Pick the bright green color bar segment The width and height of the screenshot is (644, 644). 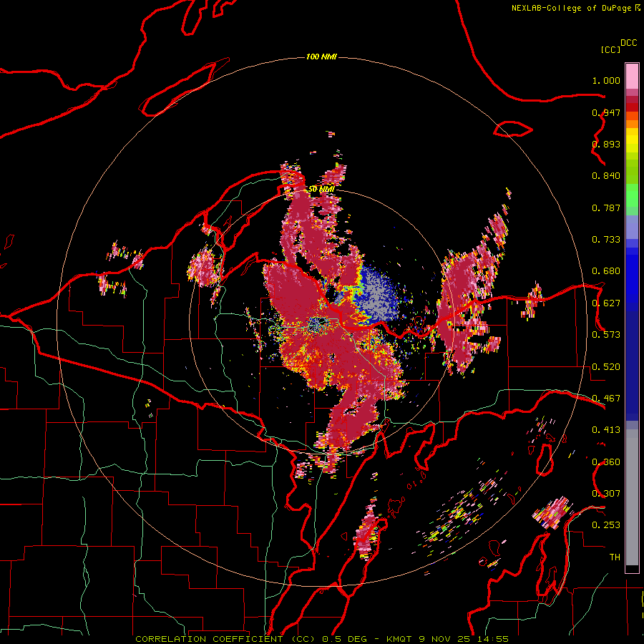632,195
